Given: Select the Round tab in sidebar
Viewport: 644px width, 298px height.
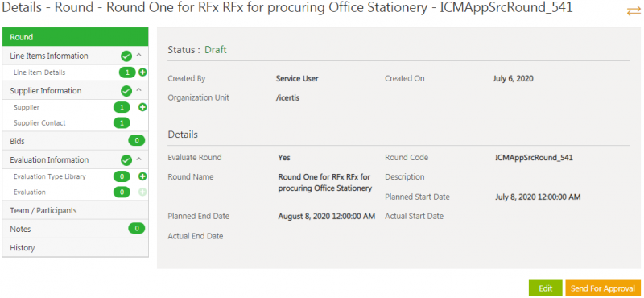Looking at the screenshot, I should [75, 37].
